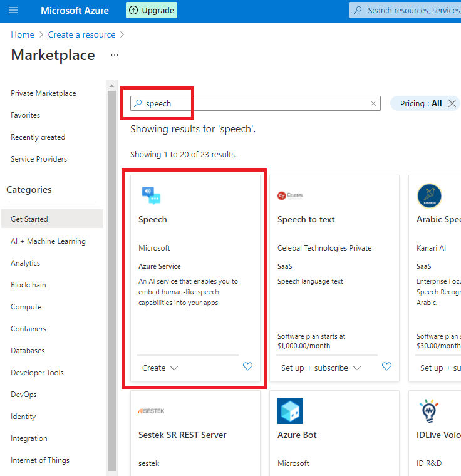Open Private Marketplace in sidebar
The image size is (461, 476).
click(43, 93)
